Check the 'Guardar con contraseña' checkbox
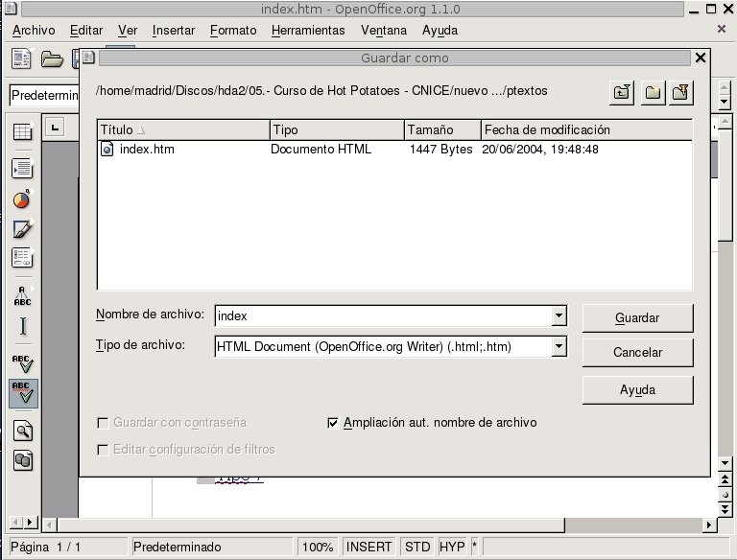Viewport: 737px width, 560px height. tap(103, 423)
